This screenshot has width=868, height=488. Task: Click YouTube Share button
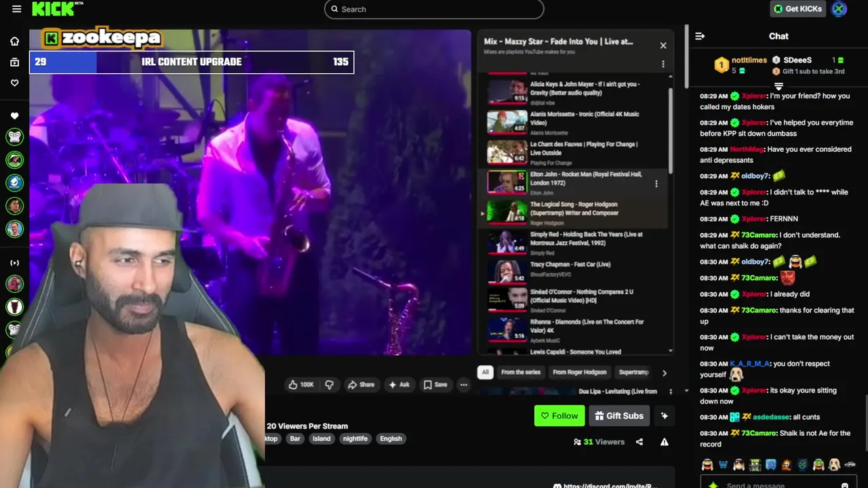[x=361, y=384]
